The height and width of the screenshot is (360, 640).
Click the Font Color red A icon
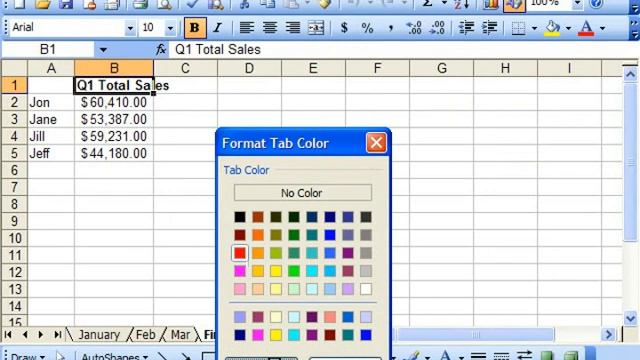pyautogui.click(x=586, y=28)
